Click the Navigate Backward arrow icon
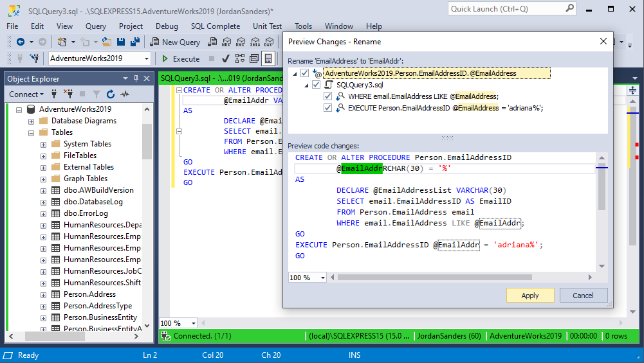Image resolution: width=644 pixels, height=363 pixels. (20, 42)
